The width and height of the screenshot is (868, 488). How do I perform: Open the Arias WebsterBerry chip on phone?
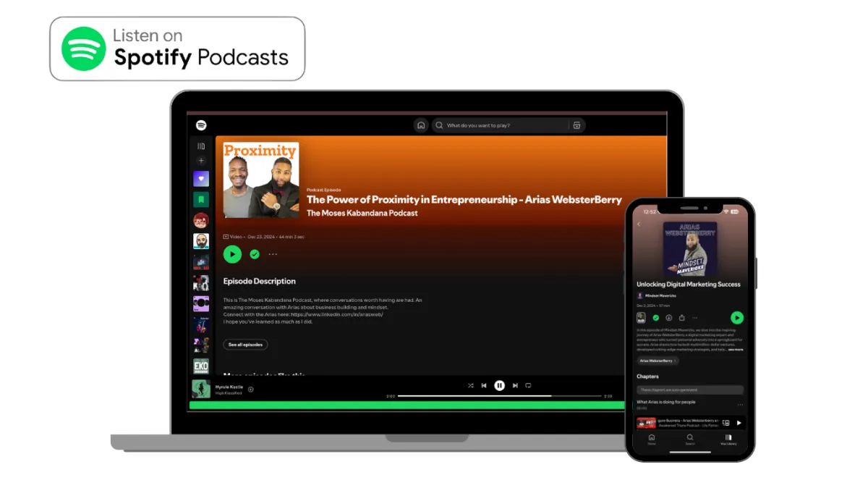tap(658, 361)
